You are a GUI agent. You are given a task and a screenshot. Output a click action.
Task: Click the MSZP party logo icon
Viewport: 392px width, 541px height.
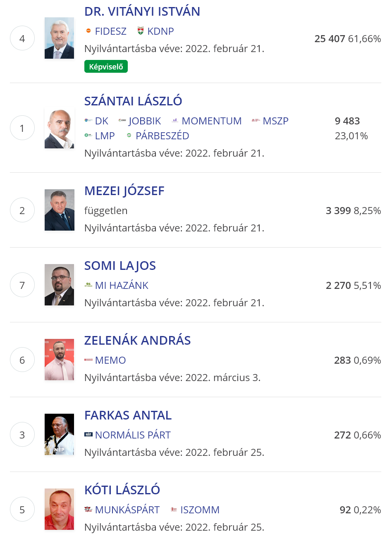point(256,121)
